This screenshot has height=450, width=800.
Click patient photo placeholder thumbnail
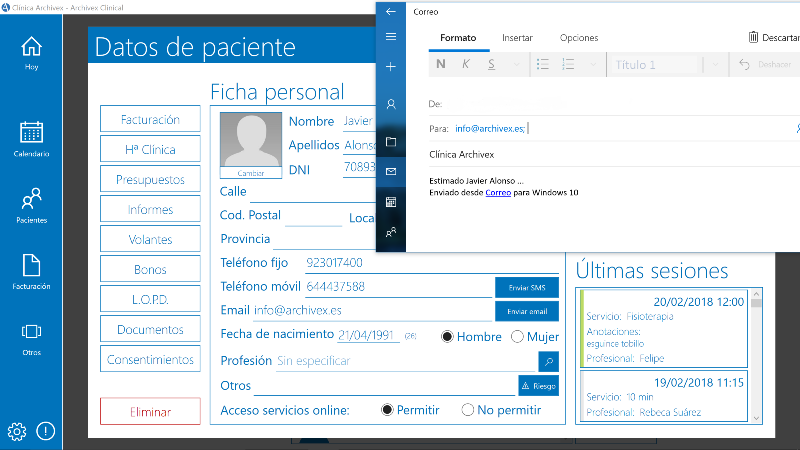pos(251,139)
